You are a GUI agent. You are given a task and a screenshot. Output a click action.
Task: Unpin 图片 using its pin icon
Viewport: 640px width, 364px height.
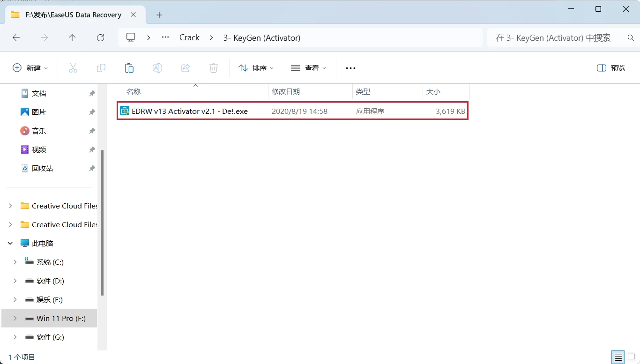coord(92,112)
